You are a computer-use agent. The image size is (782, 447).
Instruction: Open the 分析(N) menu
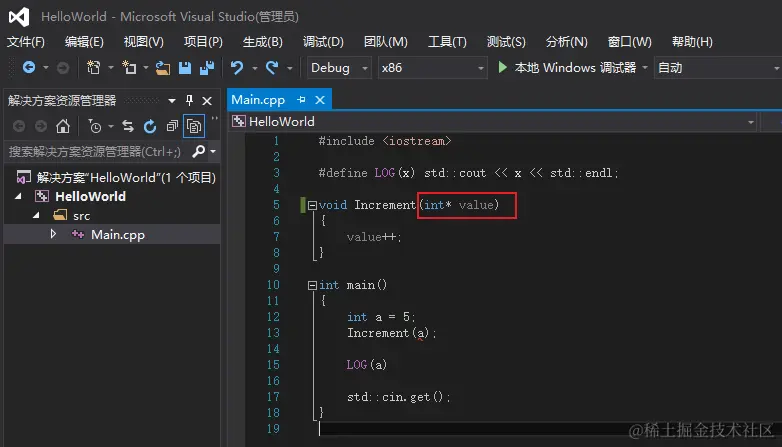[567, 42]
